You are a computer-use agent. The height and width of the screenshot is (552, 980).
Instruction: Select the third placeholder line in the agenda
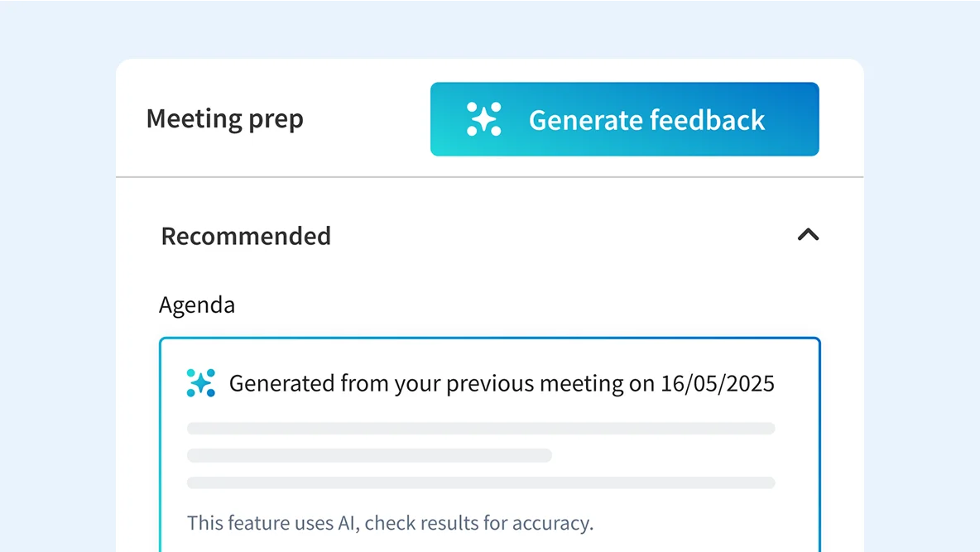(x=481, y=482)
